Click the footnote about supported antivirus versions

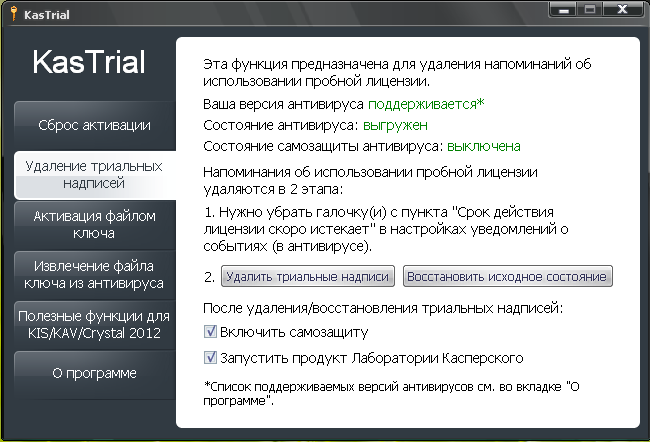click(391, 393)
